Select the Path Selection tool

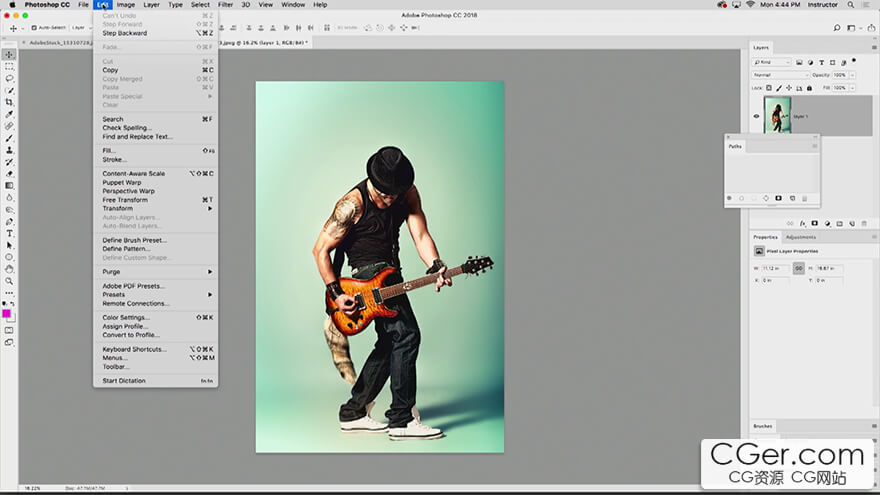[9, 245]
